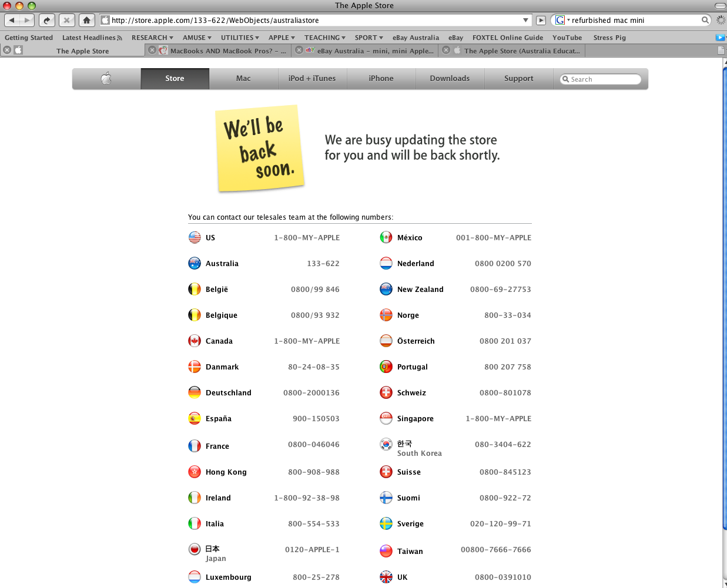Click the new tab page icon
727x588 pixels.
pyautogui.click(x=721, y=51)
